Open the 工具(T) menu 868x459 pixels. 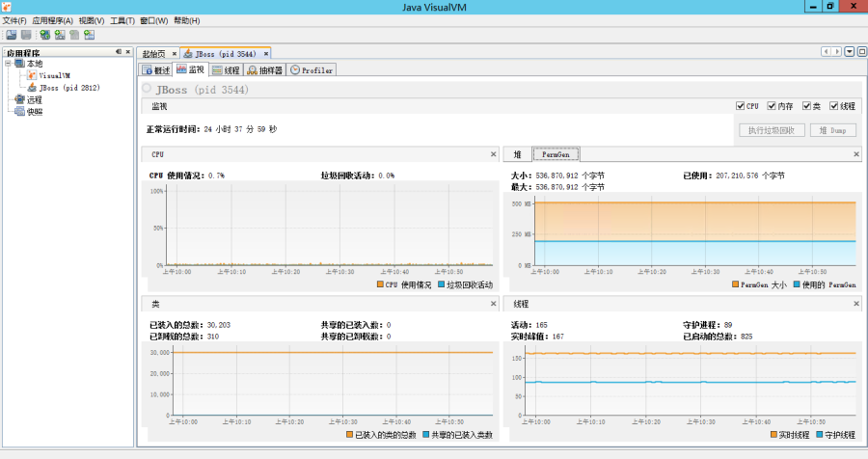click(122, 20)
